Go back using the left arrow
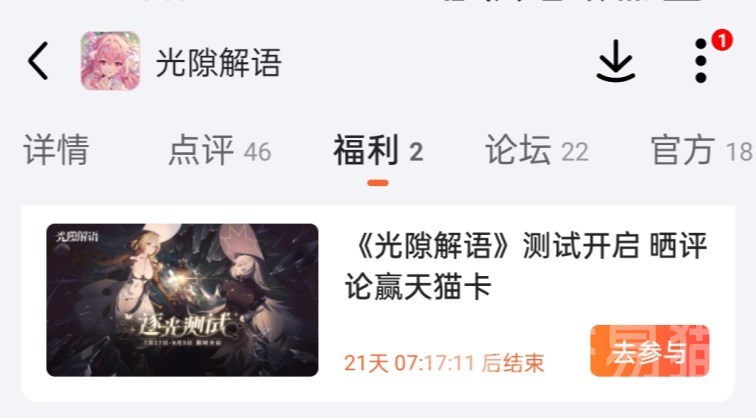Viewport: 756px width, 418px height. [38, 61]
